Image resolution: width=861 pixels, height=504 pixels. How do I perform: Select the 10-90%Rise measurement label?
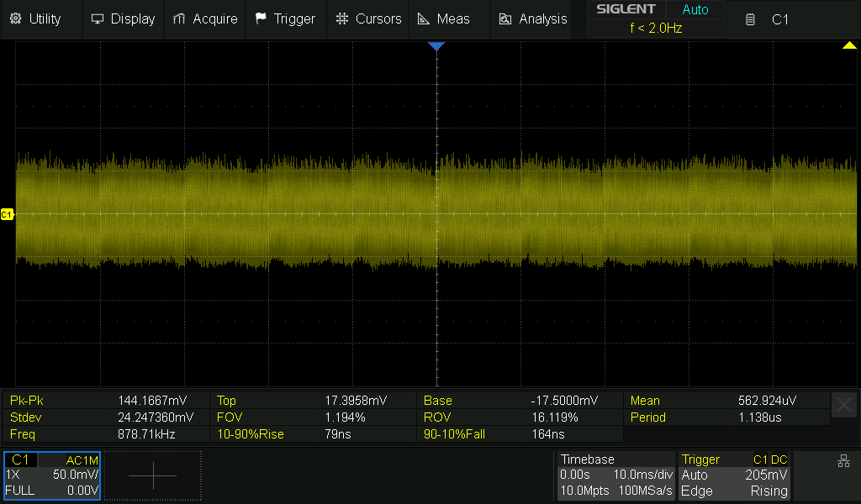(251, 434)
